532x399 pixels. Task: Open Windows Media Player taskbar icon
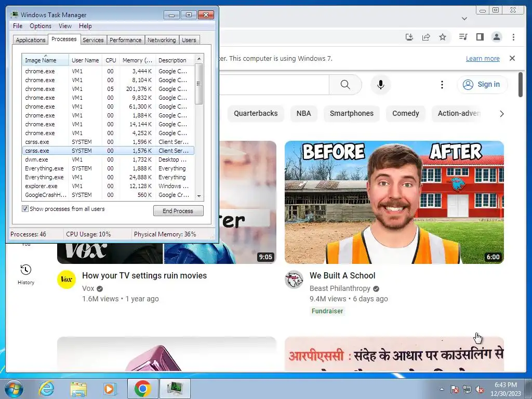click(x=109, y=389)
